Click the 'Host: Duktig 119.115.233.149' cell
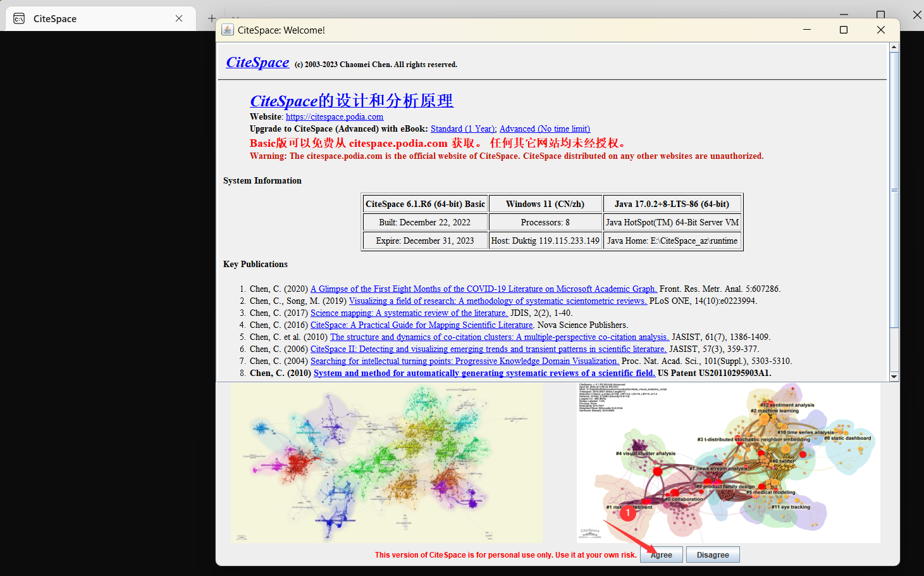 [545, 241]
